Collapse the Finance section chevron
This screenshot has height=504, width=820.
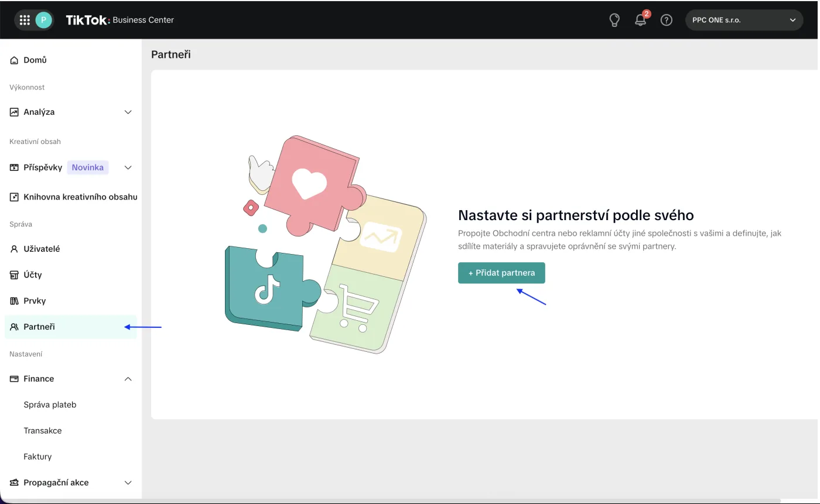(128, 379)
